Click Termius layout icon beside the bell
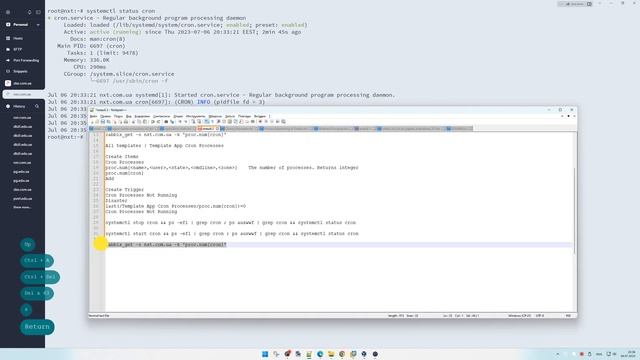 (x=38, y=12)
